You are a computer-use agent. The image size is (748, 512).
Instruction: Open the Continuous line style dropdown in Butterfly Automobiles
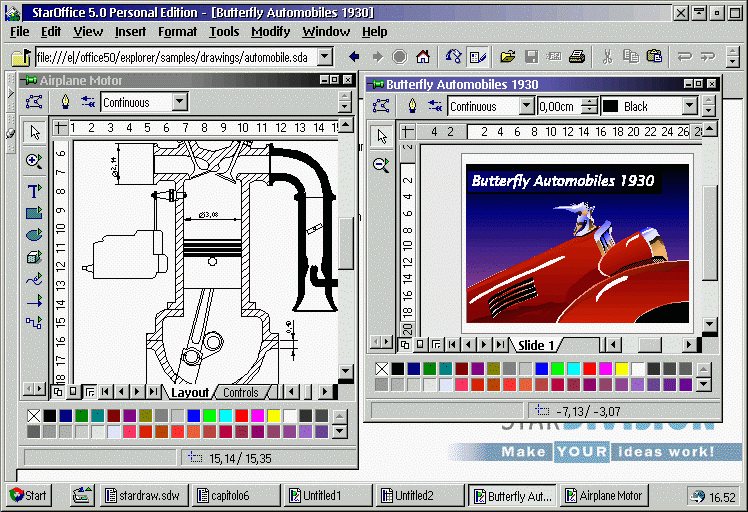526,105
